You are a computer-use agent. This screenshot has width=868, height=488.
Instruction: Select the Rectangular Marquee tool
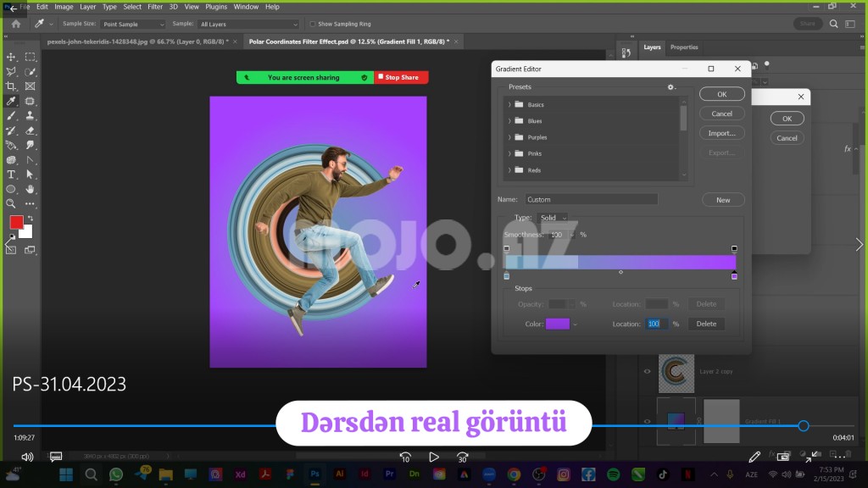31,57
